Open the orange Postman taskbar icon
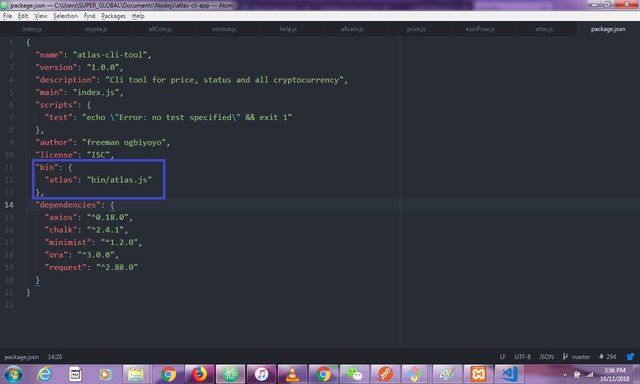 pos(385,374)
